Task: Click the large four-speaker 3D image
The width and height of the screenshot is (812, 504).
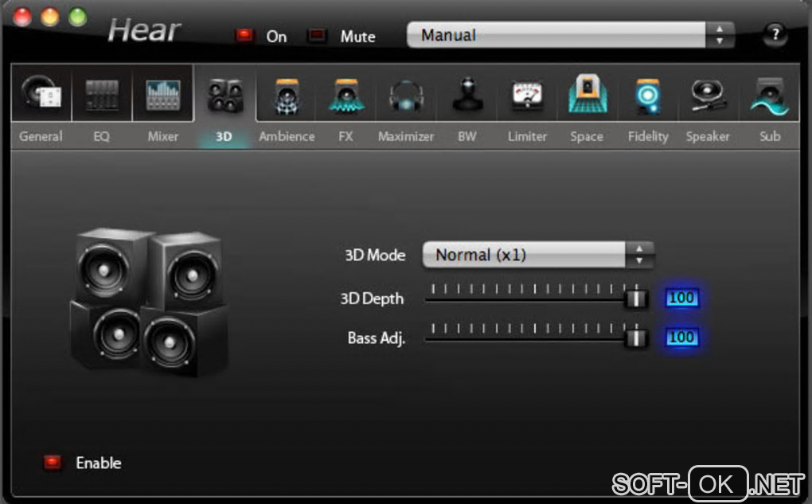Action: pyautogui.click(x=149, y=302)
